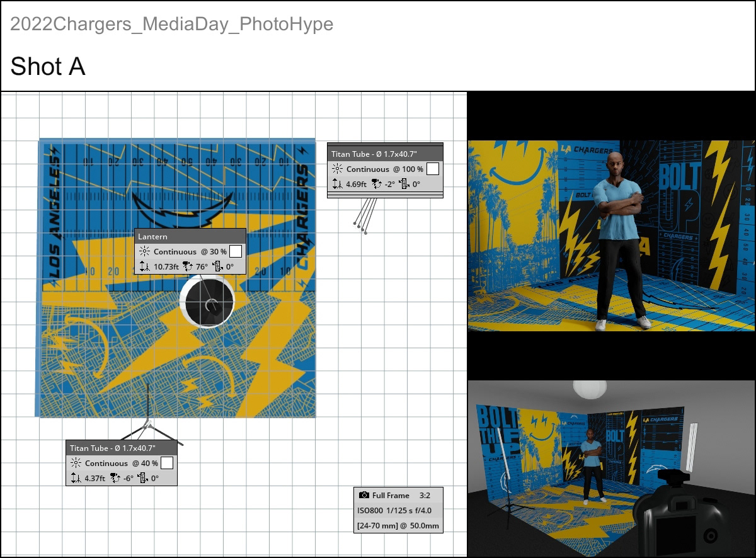Click rotation icon in 40% Titan Tube label
The height and width of the screenshot is (558, 756).
pos(142,479)
